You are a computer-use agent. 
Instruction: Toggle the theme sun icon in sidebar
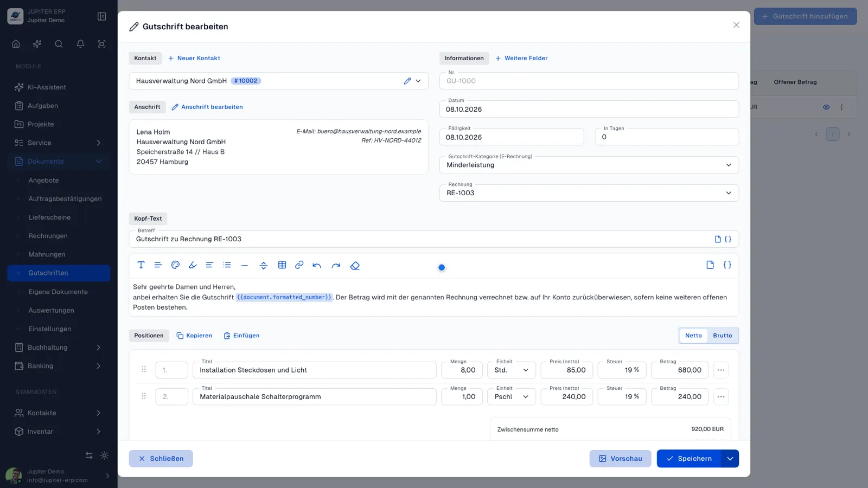pyautogui.click(x=105, y=455)
